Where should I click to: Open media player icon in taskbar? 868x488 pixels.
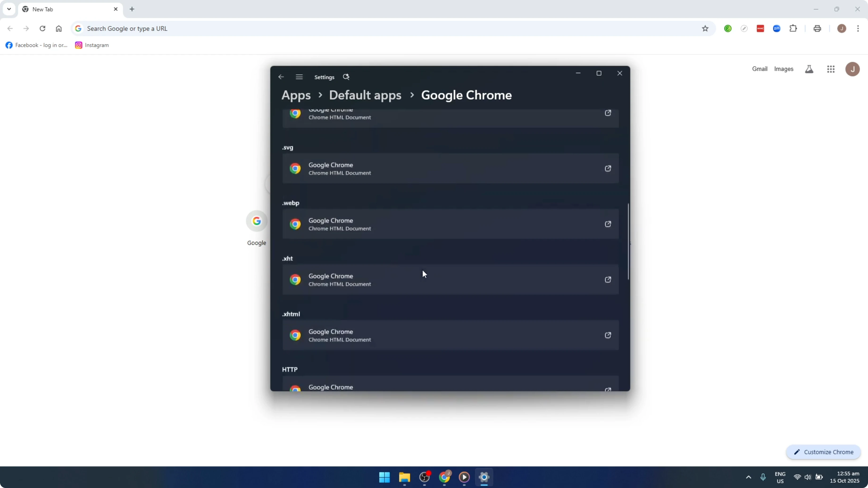(464, 477)
